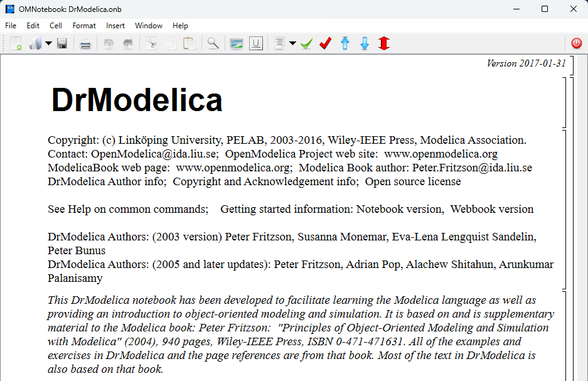Evaluate the cell with the green checkmark
This screenshot has width=588, height=381.
(x=306, y=43)
